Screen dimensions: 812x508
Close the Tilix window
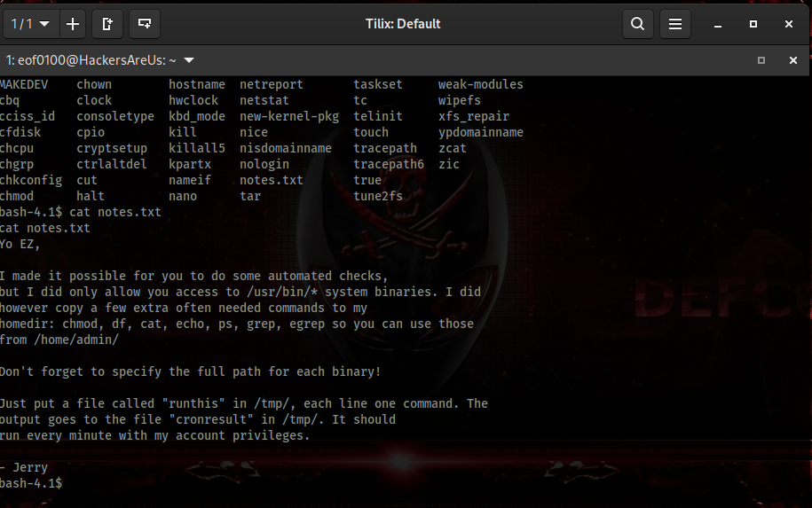[789, 24]
